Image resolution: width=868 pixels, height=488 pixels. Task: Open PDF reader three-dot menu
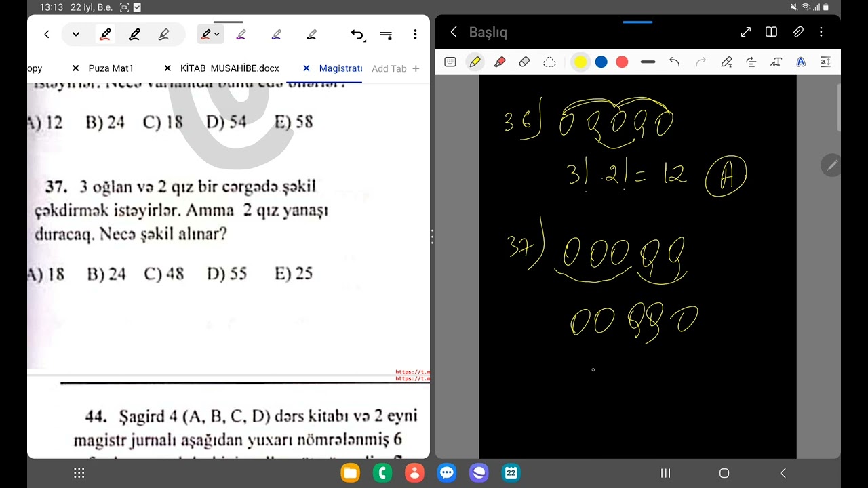415,34
